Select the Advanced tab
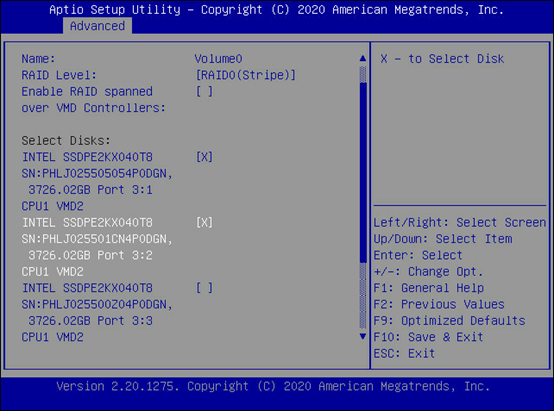 [x=98, y=26]
